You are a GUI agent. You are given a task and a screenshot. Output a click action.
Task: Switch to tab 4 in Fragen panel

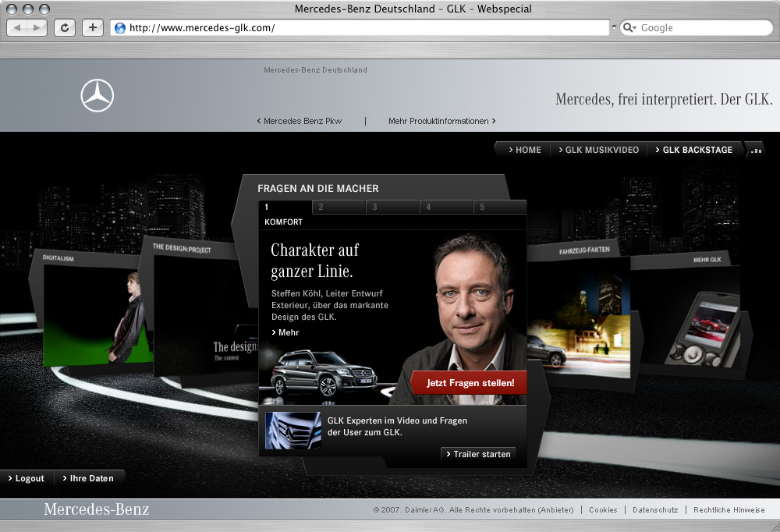click(x=446, y=207)
